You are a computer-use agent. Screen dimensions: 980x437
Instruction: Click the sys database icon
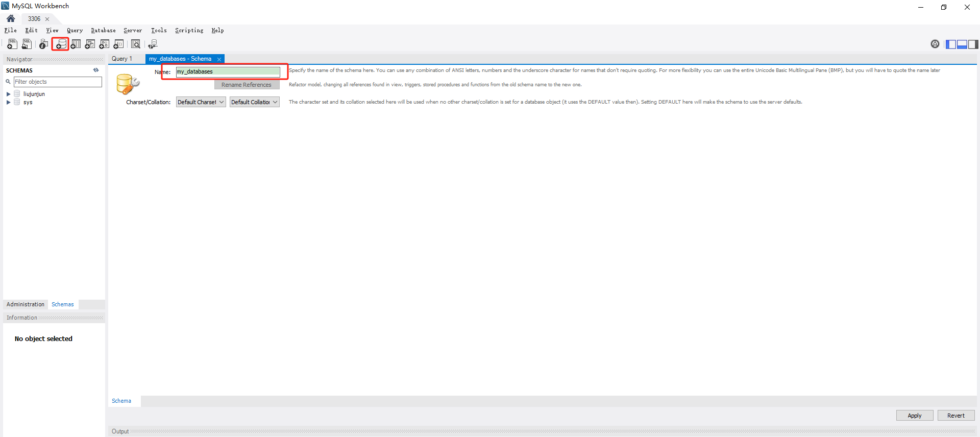click(x=17, y=102)
